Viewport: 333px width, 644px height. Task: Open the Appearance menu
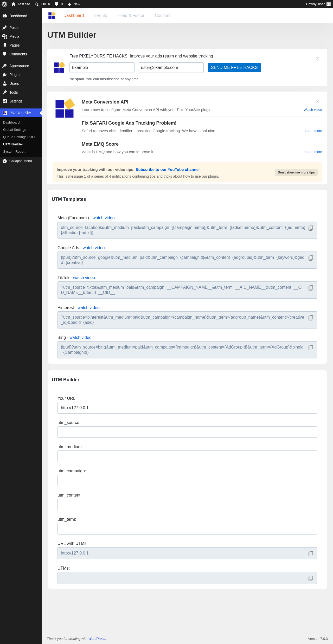tap(21, 66)
